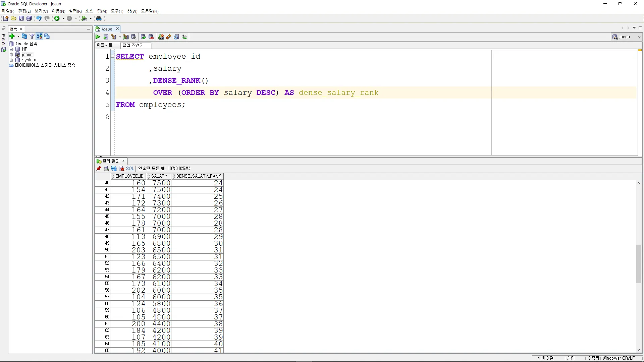This screenshot has height=362, width=644.
Task: Expand the system connection node
Action: click(x=11, y=60)
